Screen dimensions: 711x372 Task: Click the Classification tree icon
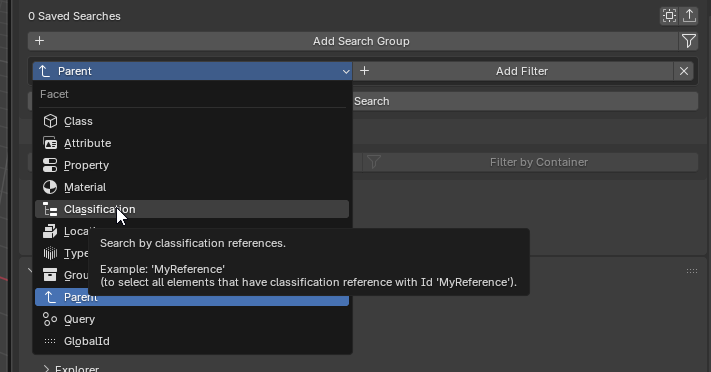coord(50,209)
